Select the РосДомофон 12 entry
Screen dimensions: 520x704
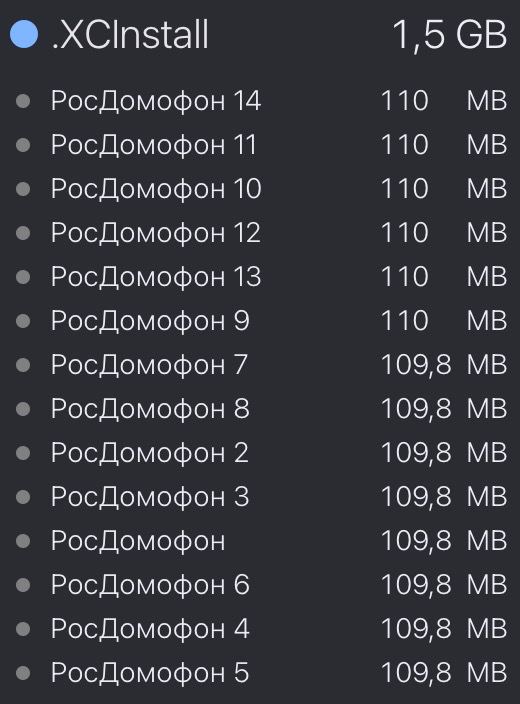click(260, 233)
